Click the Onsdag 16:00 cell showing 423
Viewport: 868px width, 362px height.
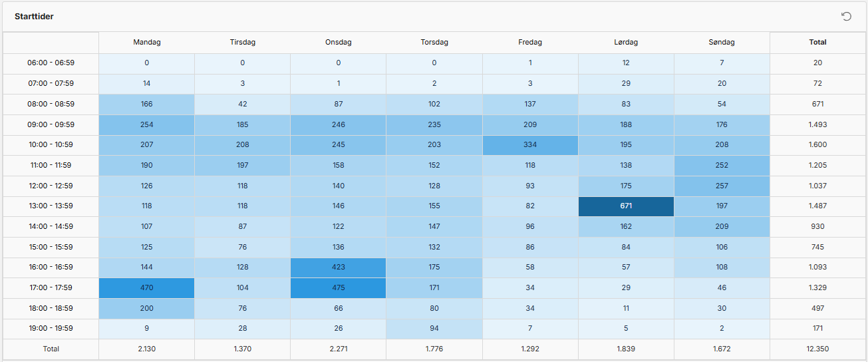point(339,268)
